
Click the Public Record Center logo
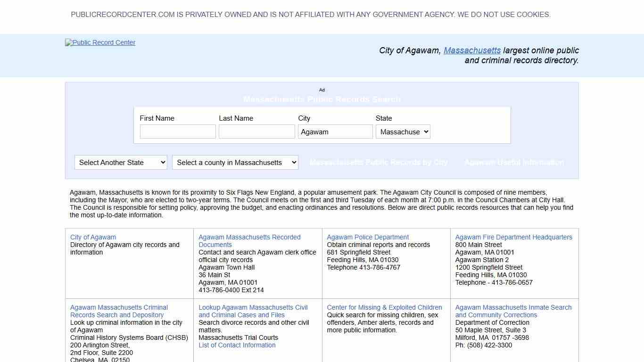[100, 42]
